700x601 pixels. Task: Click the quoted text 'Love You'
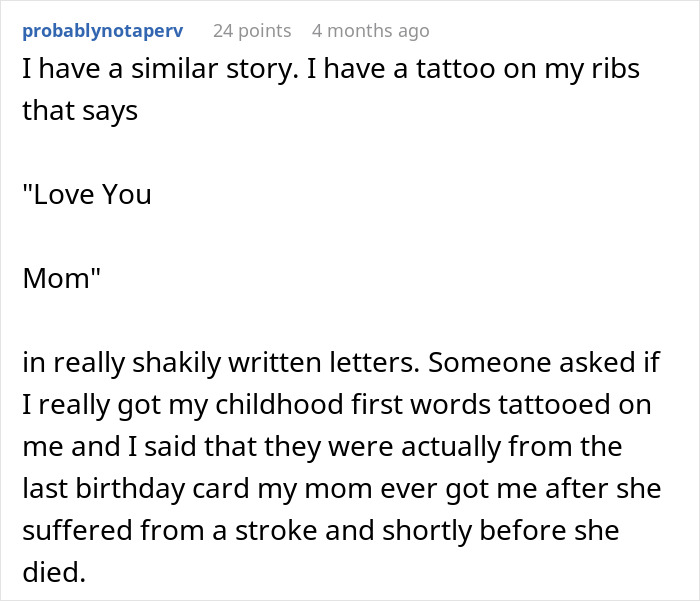point(87,193)
